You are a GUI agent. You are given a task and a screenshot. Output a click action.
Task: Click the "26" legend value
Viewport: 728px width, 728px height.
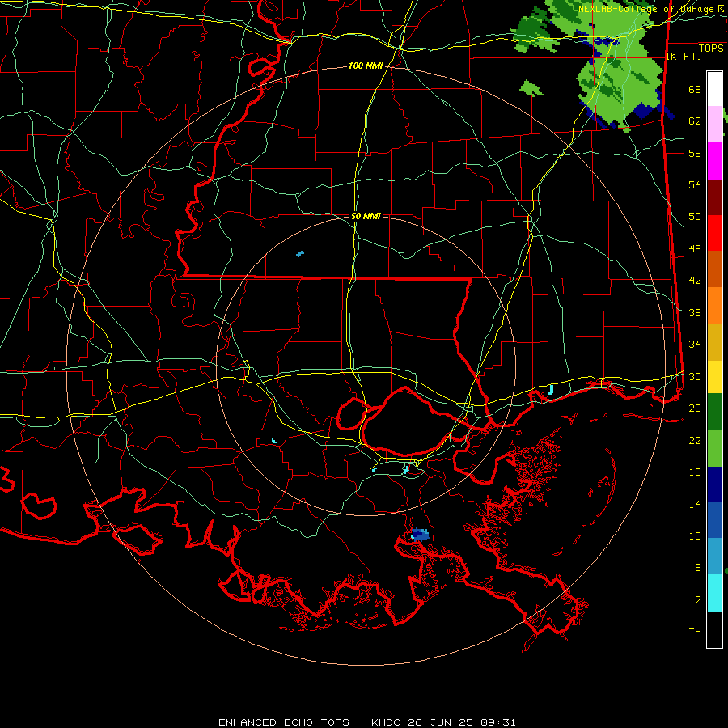[695, 408]
